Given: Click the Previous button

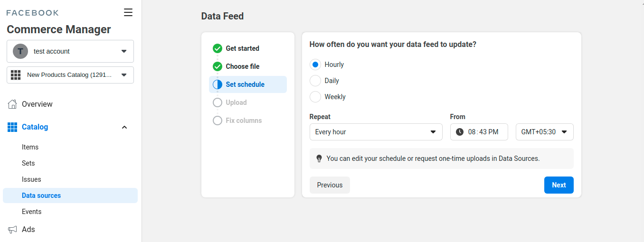Looking at the screenshot, I should click(x=330, y=185).
